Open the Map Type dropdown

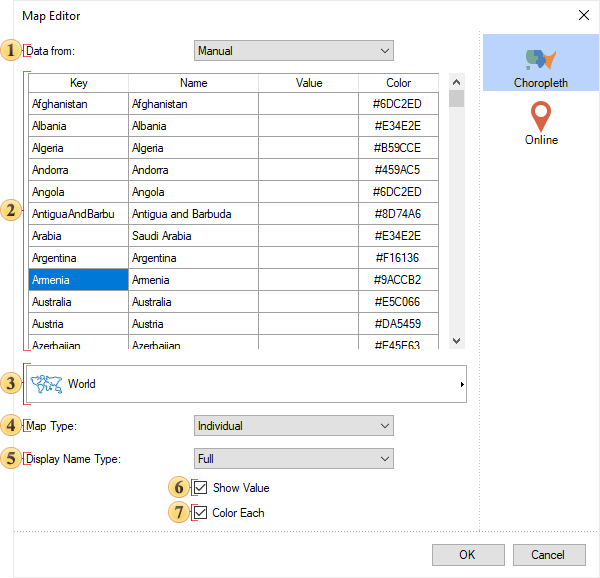tap(293, 426)
